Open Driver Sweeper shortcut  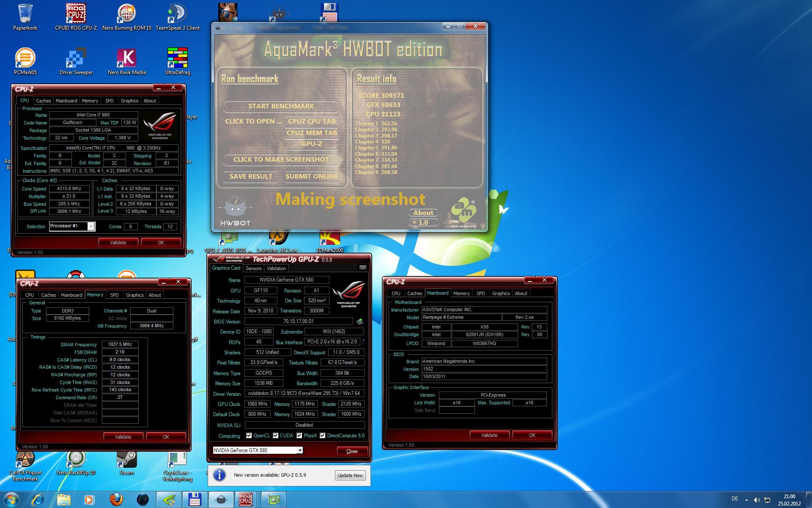point(76,61)
